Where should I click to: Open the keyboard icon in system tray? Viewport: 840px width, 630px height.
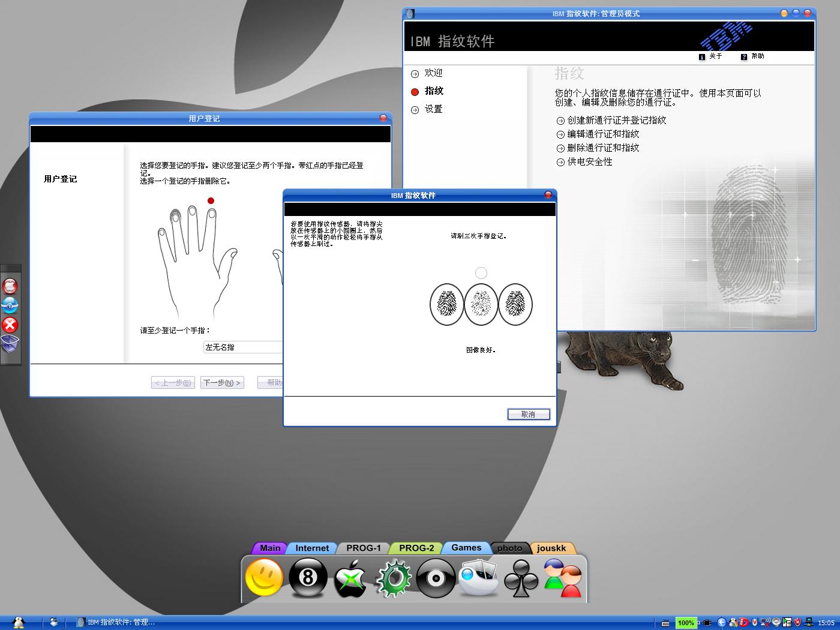(665, 623)
